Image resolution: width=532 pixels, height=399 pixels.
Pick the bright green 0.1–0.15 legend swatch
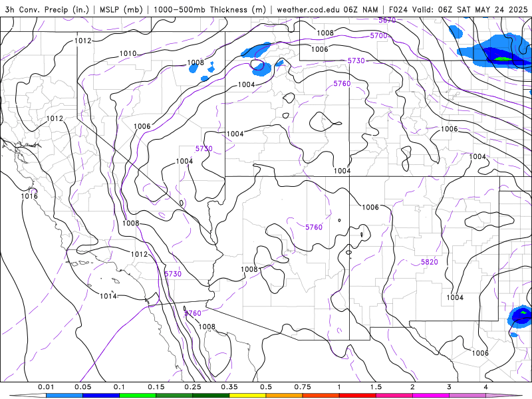tap(138, 396)
